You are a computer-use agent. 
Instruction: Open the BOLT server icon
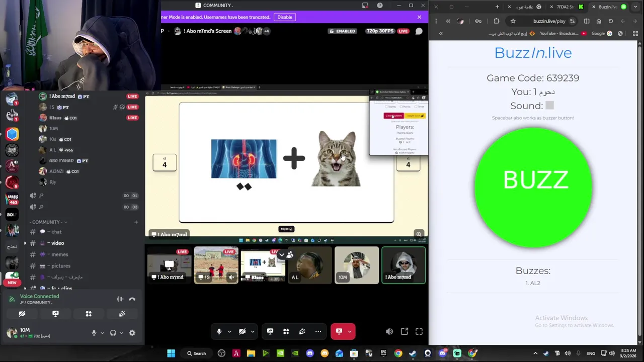pos(12,215)
